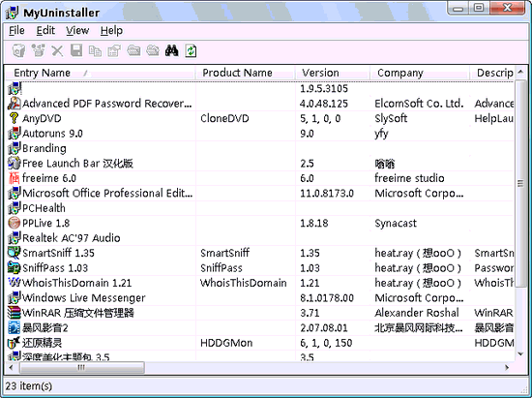
Task: Click the vertical scrollbar up arrow
Action: click(520, 72)
